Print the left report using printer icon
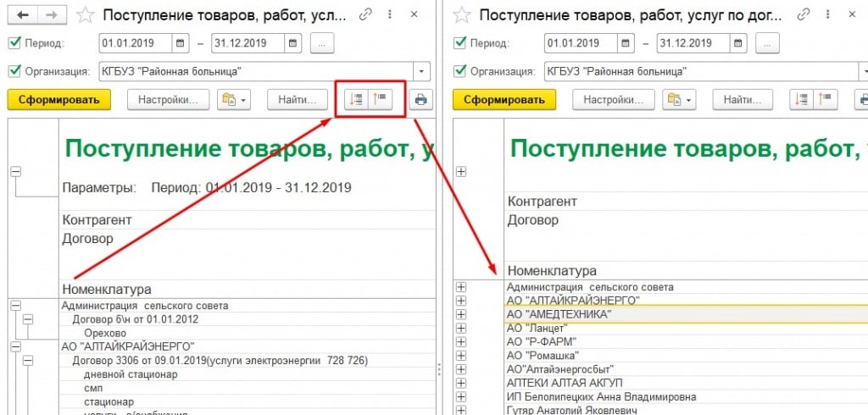 420,99
